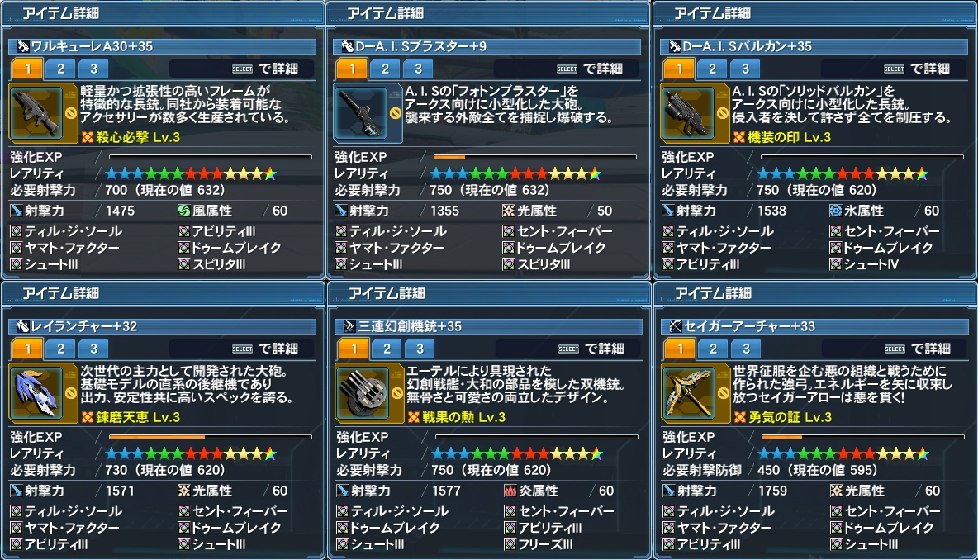978x560 pixels.
Task: Open tab 3 in D-A.I.Sブラスター panel
Action: [419, 69]
